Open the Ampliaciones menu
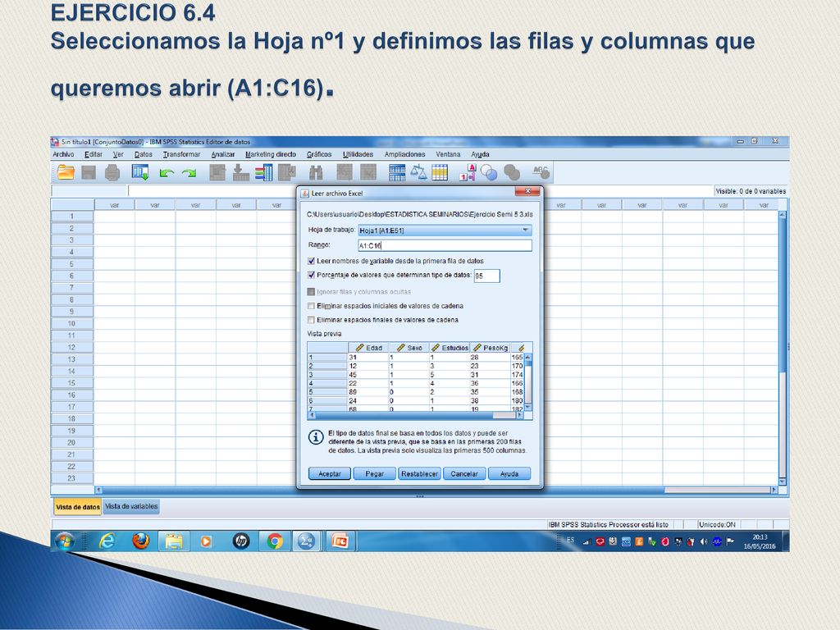The image size is (840, 630). tap(404, 154)
